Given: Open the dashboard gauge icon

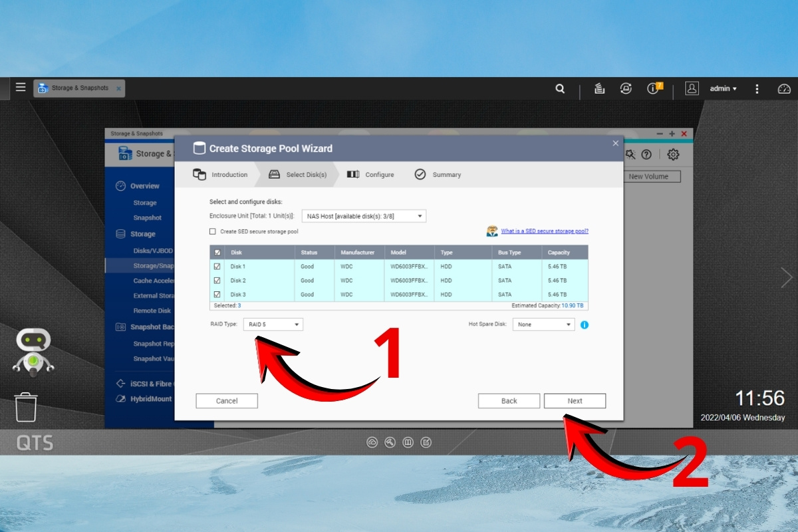Looking at the screenshot, I should pos(784,88).
